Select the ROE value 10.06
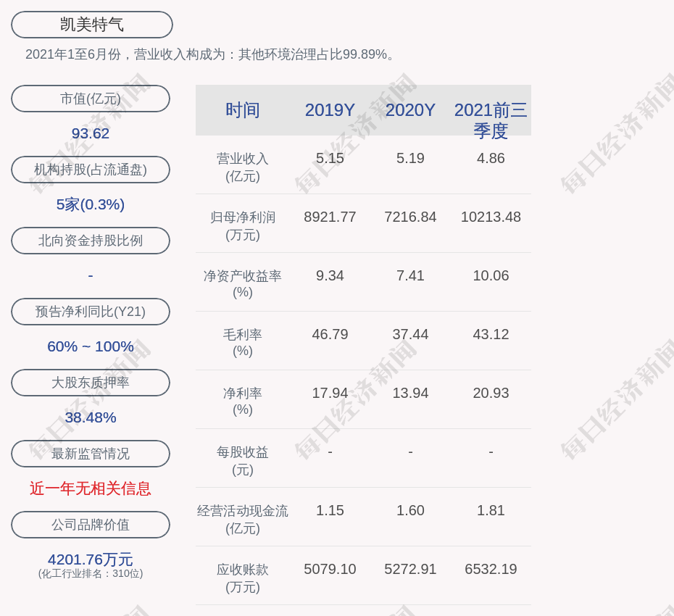Image resolution: width=674 pixels, height=616 pixels. click(x=491, y=275)
